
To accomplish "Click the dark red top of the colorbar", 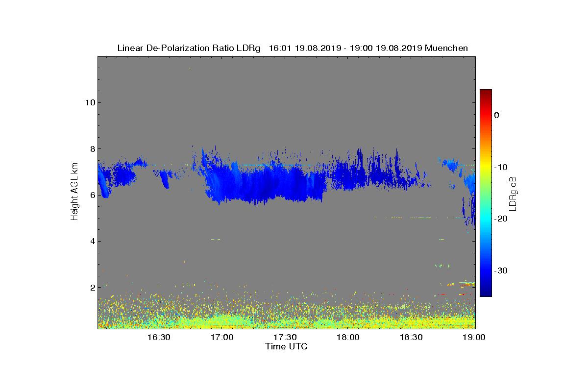I will (486, 93).
